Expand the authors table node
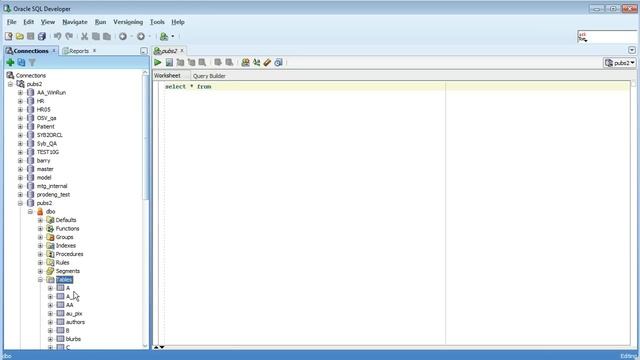 50,322
